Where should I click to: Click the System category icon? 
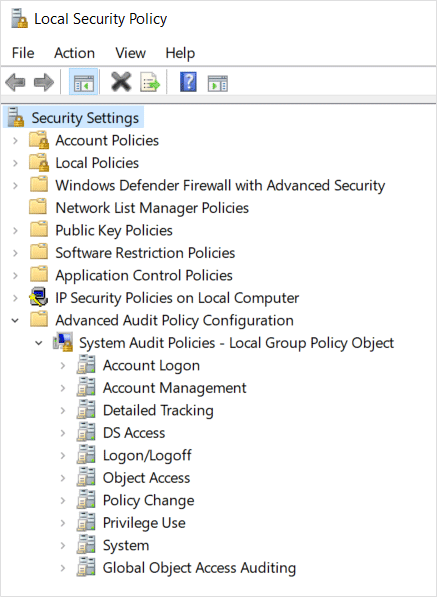coord(86,544)
